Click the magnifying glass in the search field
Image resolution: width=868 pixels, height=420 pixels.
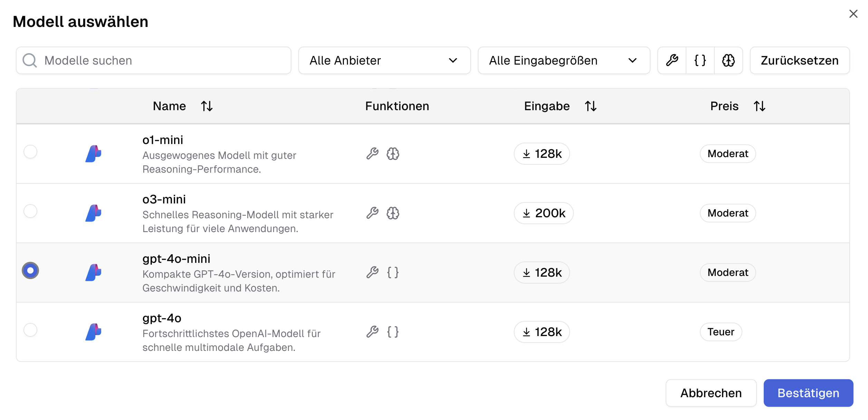click(x=30, y=60)
